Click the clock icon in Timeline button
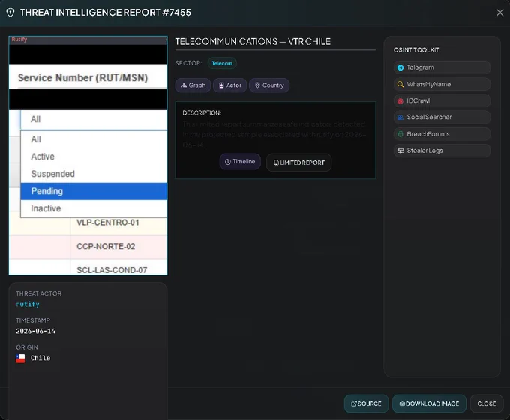This screenshot has width=510, height=420. pos(228,162)
